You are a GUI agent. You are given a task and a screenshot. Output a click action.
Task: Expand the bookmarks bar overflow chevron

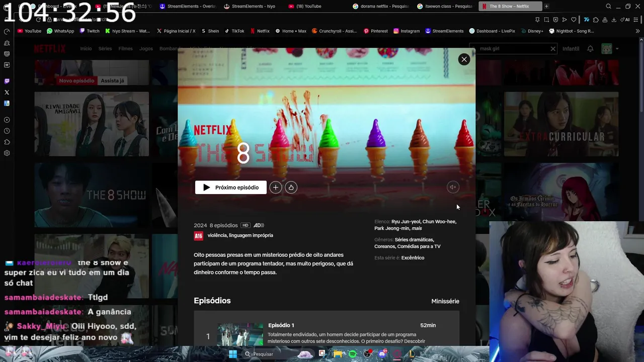[x=637, y=31]
